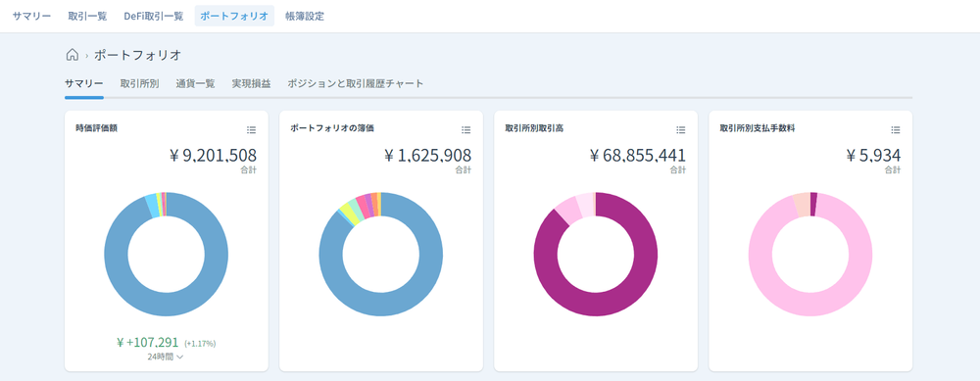Switch to the 通貨一覧 tab
This screenshot has width=980, height=381.
pyautogui.click(x=196, y=83)
